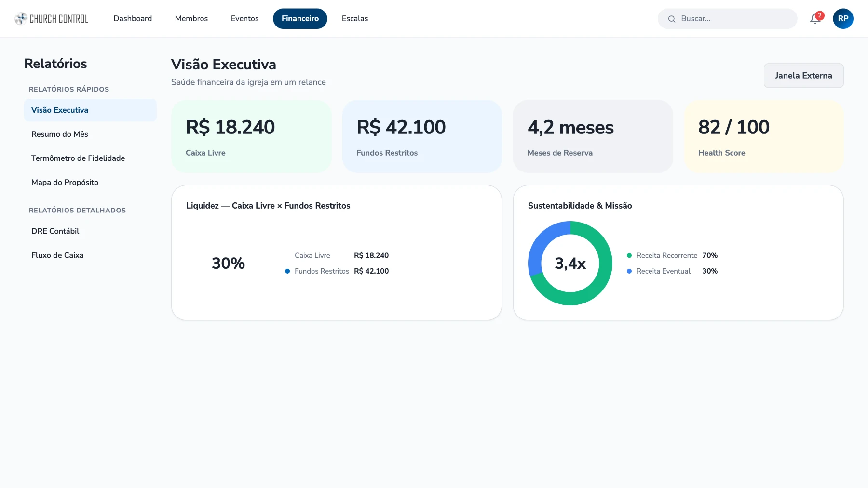Click the Receita Eventual 30% value

tap(710, 271)
